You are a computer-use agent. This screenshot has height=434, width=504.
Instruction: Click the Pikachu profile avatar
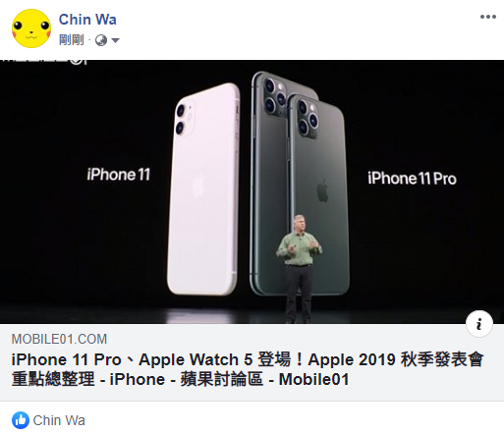point(31,28)
